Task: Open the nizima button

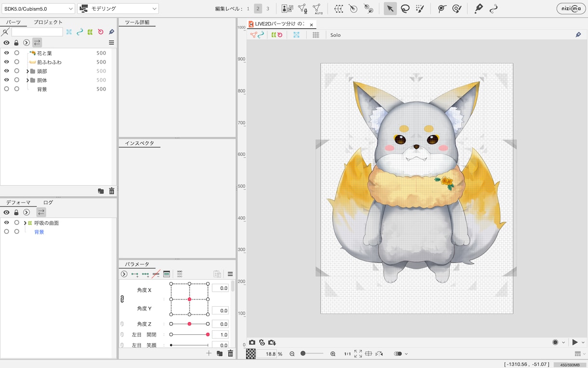Action: tap(571, 9)
